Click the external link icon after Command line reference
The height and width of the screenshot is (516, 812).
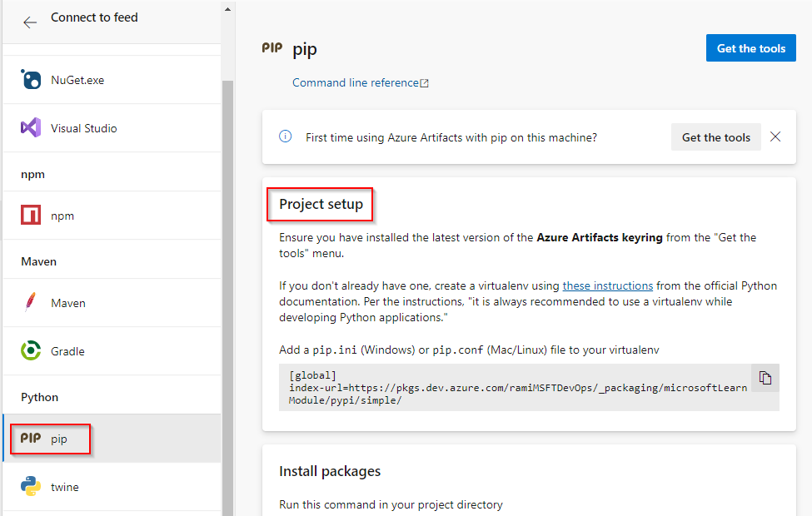(426, 82)
